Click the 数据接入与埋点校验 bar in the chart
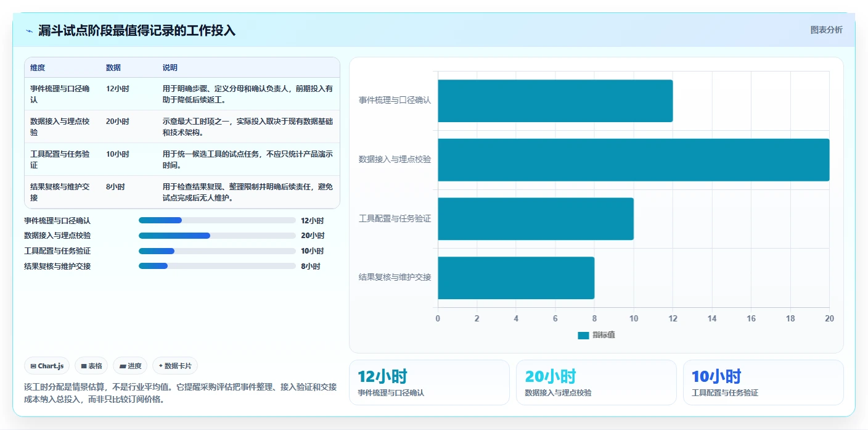The image size is (868, 430). coord(633,160)
